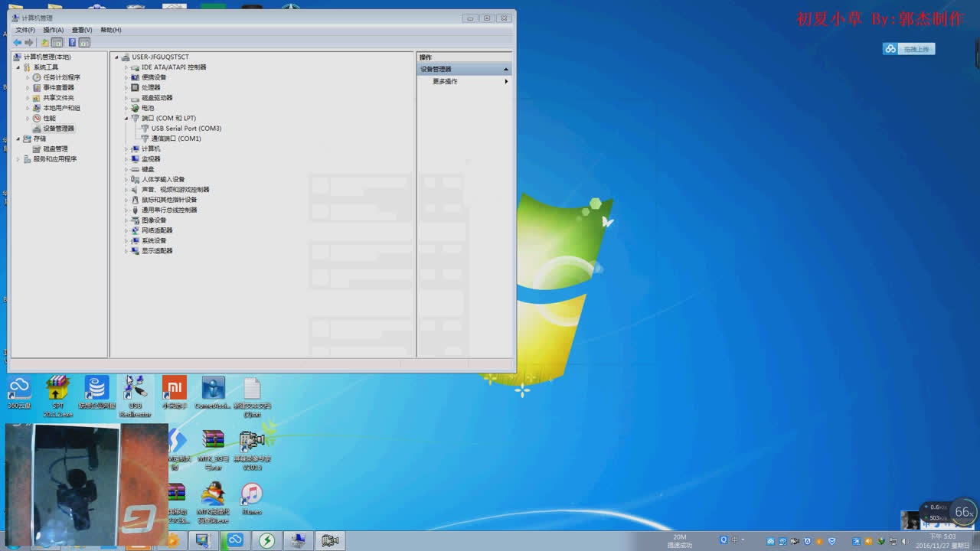Click the 360 cloud taskbar button
Image resolution: width=980 pixels, height=551 pixels.
[x=235, y=540]
